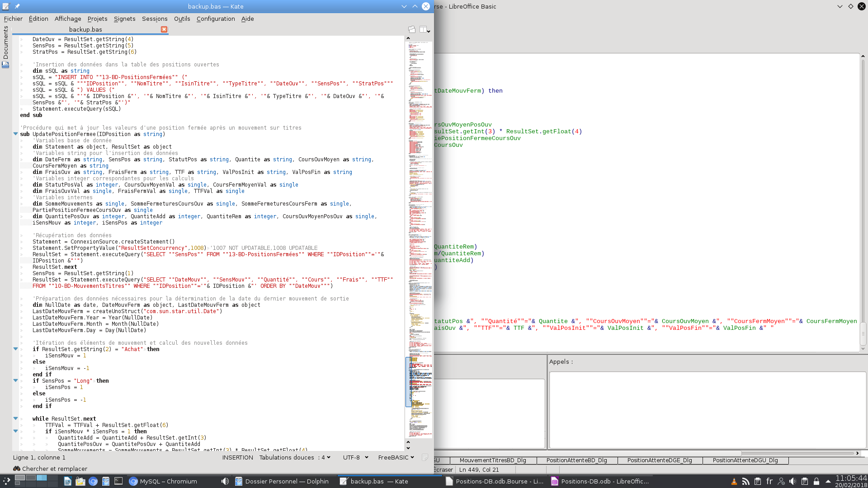The width and height of the screenshot is (868, 488).
Task: Click the new tab icon in Kate
Action: tap(412, 29)
